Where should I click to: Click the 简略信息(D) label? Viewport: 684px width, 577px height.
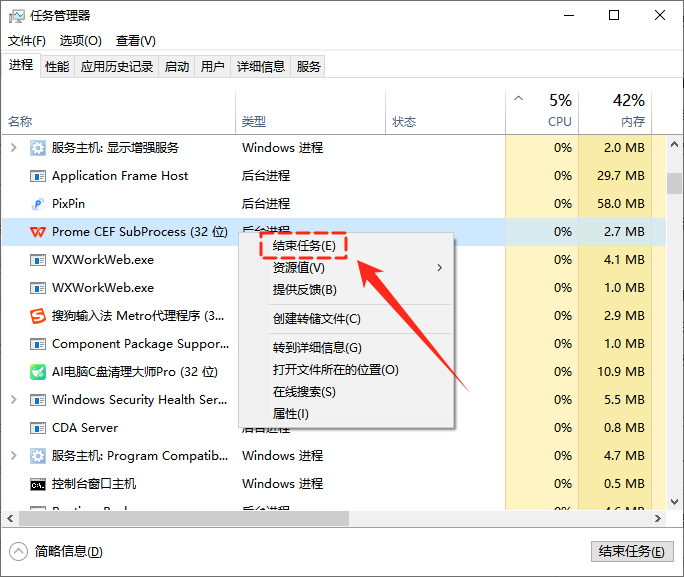coord(68,552)
